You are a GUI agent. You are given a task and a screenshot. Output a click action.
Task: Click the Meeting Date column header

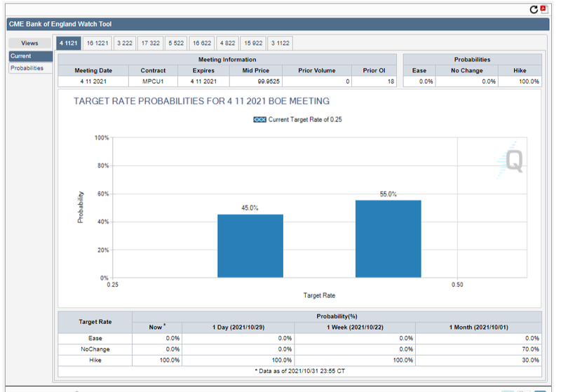click(x=93, y=70)
